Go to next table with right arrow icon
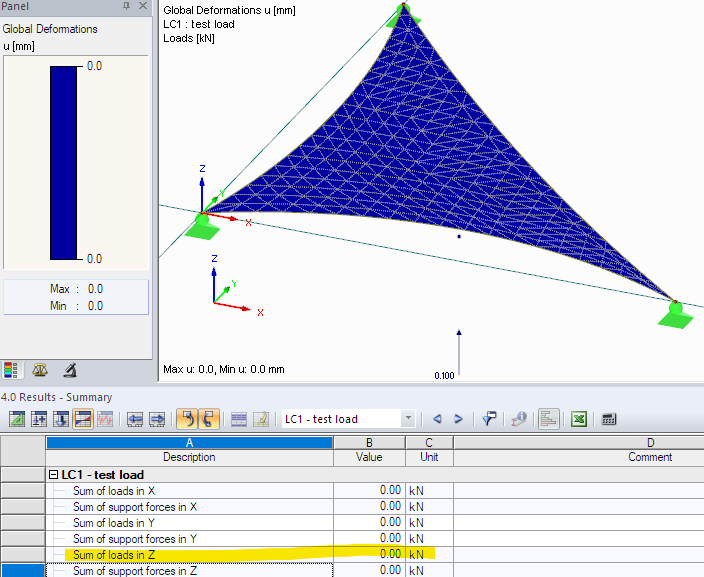Viewport: 704px width, 577px height. pos(157,419)
